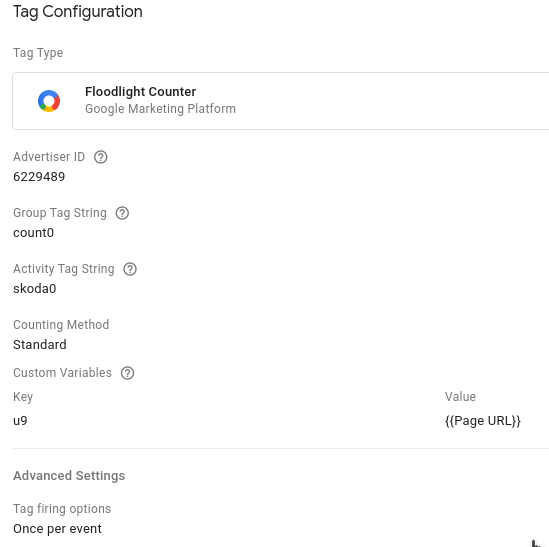Click the Activity Tag String help icon
The image size is (549, 547).
point(130,269)
